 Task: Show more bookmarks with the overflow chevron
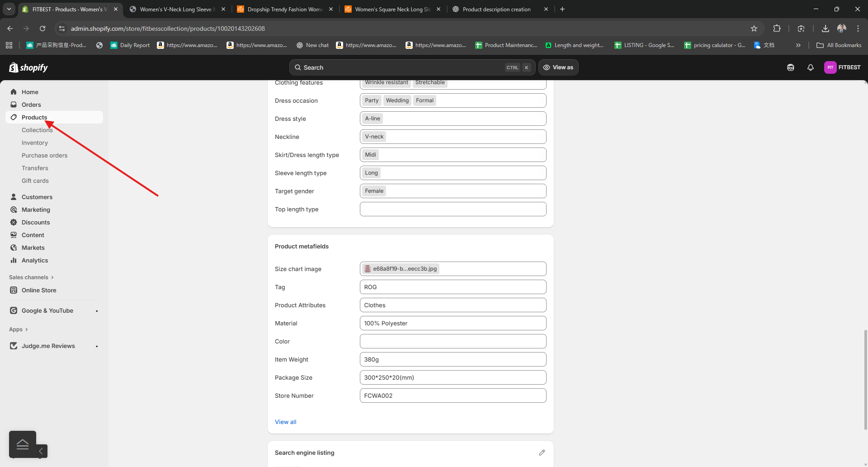798,45
